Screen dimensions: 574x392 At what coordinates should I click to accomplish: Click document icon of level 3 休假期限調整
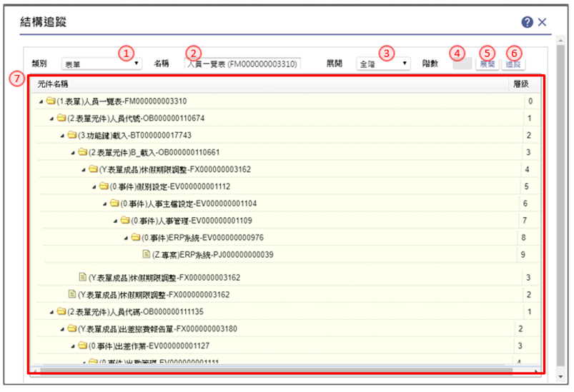pyautogui.click(x=83, y=277)
